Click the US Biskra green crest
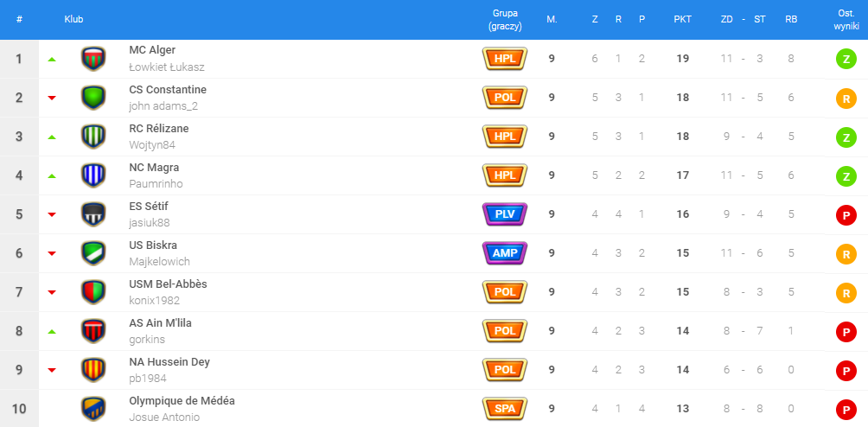868x427 pixels. click(93, 253)
